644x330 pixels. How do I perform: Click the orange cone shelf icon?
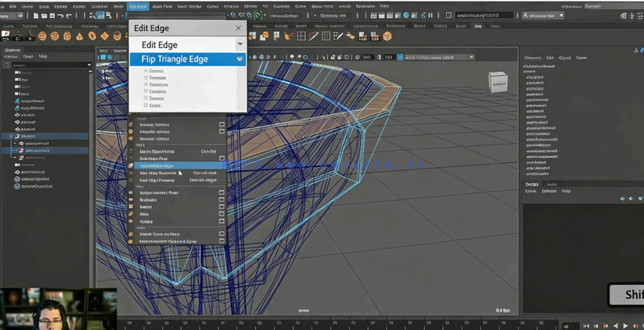click(80, 36)
